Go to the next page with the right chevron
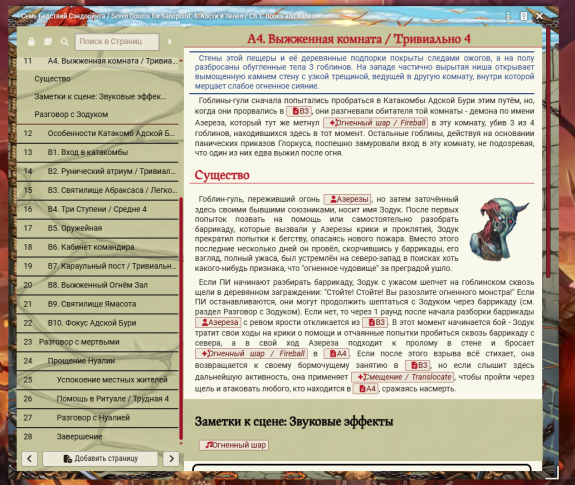 (171, 458)
